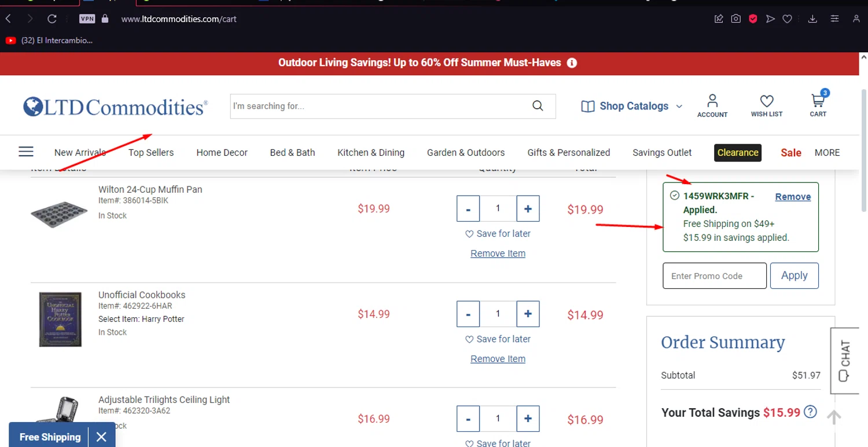Remove promo code 1459WRK3MFR
Viewport: 868px width, 447px height.
(793, 197)
